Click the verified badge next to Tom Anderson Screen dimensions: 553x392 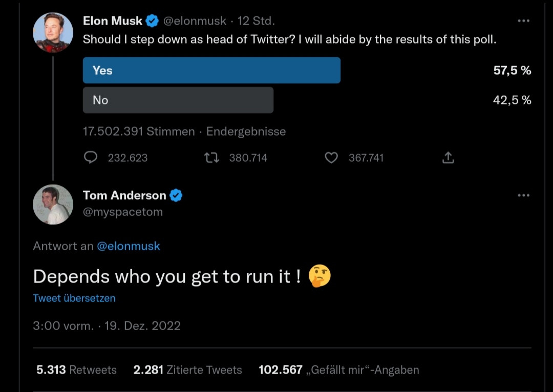coord(176,195)
